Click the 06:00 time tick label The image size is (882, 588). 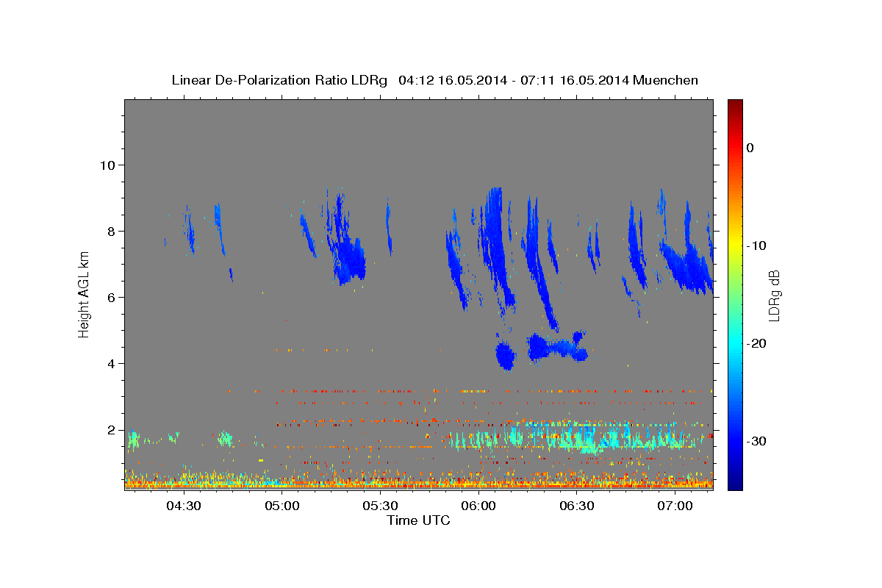point(478,506)
